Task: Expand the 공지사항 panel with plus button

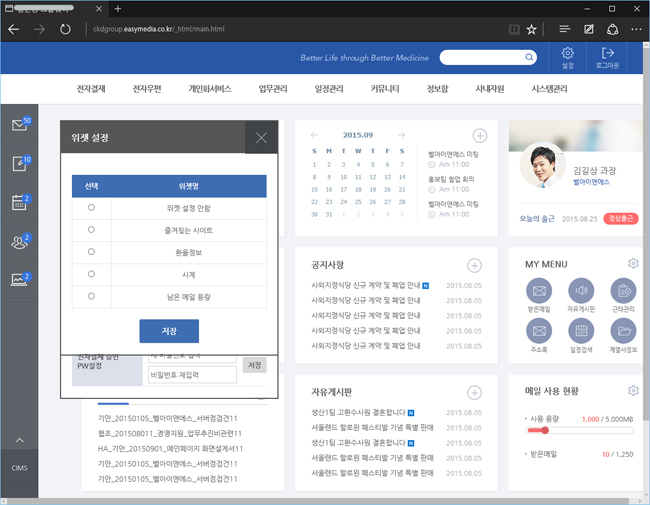Action: (x=474, y=265)
